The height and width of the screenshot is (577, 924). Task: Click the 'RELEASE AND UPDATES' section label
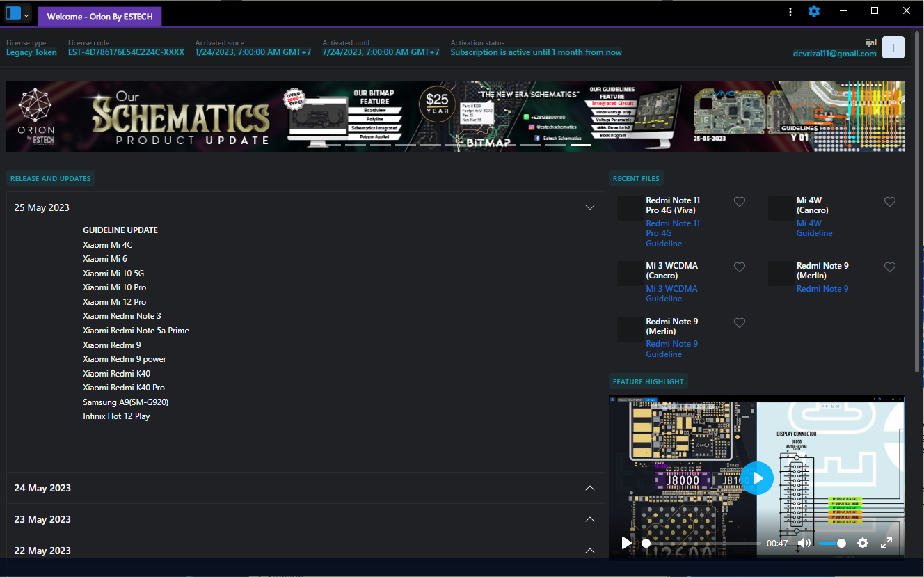click(x=51, y=178)
